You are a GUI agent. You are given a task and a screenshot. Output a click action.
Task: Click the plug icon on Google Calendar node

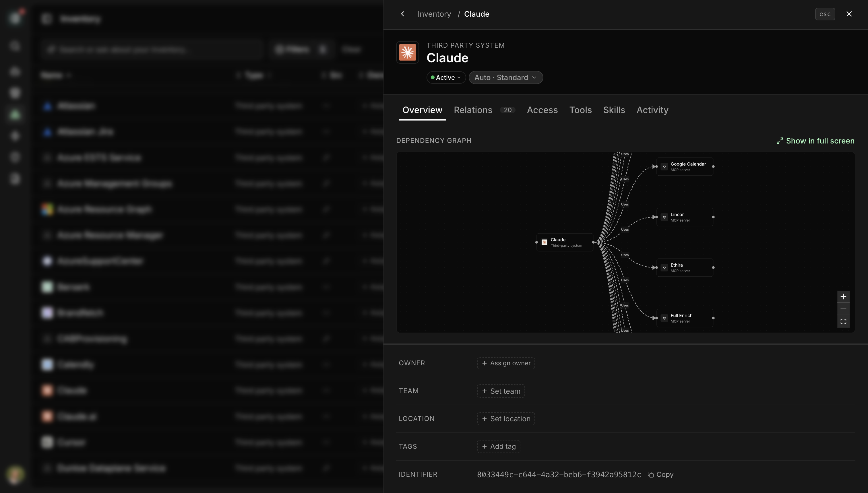pos(664,167)
